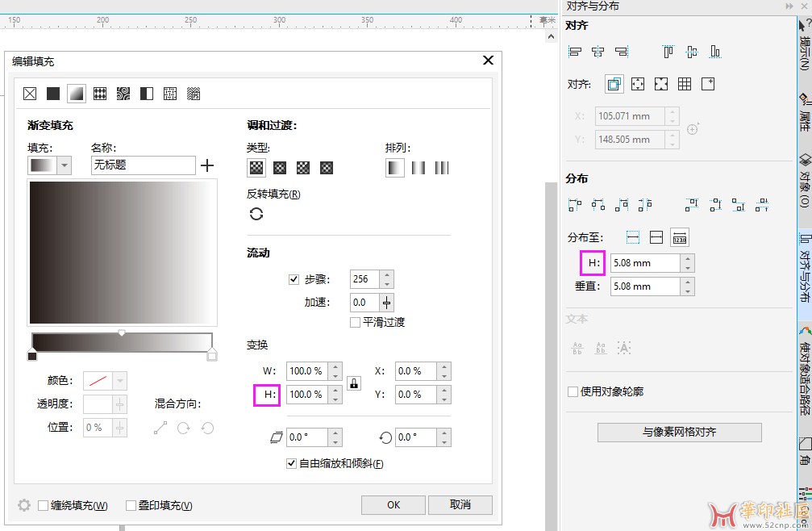This screenshot has width=812, height=531.
Task: Choose conical fountain fill type
Action: click(303, 168)
